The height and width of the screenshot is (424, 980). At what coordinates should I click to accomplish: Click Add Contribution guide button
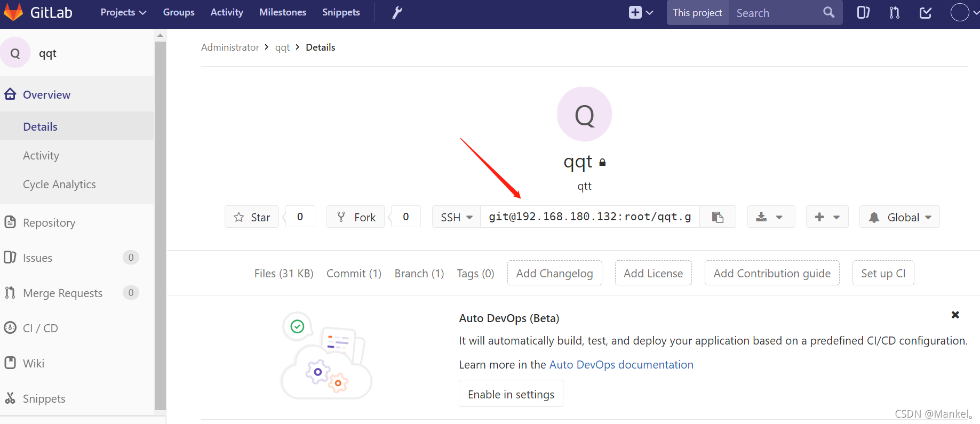(x=772, y=273)
